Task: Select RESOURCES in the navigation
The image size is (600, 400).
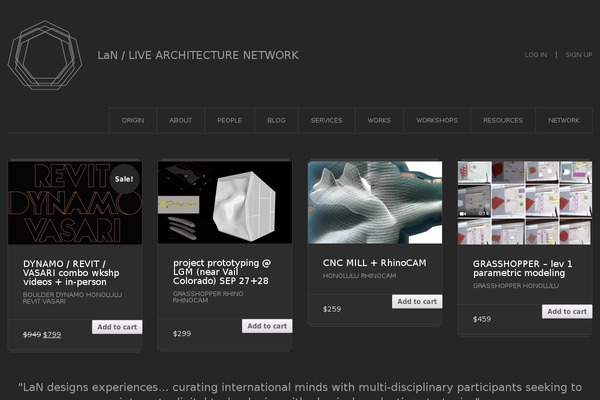Action: 503,120
